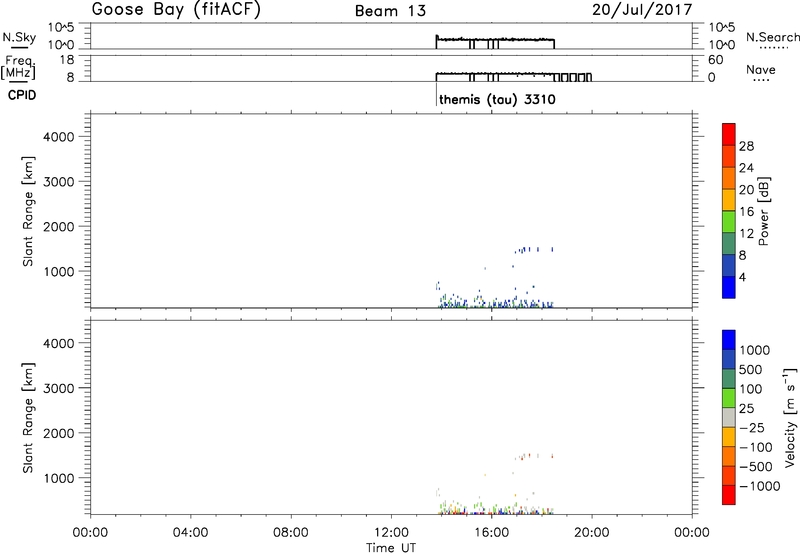
Task: Click the 'Goose Bay (fitACF)' title
Action: [x=176, y=10]
